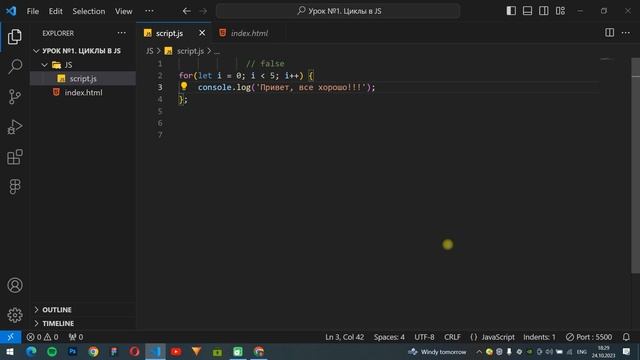Open the Extensions view
The height and width of the screenshot is (360, 640).
[x=15, y=157]
